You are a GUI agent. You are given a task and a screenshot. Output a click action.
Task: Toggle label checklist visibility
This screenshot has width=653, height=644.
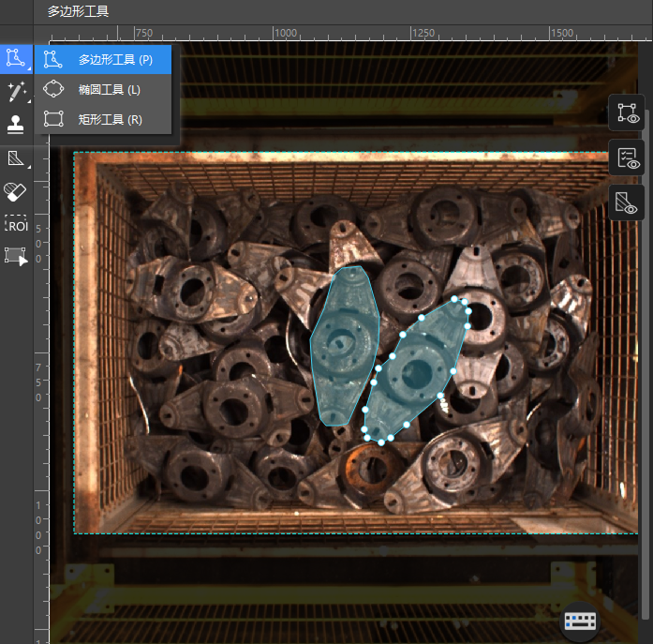[626, 157]
